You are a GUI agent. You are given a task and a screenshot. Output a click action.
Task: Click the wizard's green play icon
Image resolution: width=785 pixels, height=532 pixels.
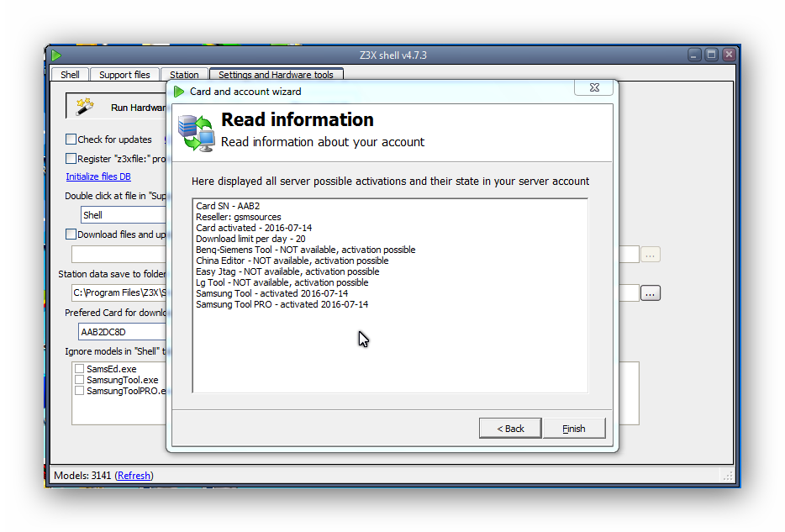pyautogui.click(x=179, y=92)
